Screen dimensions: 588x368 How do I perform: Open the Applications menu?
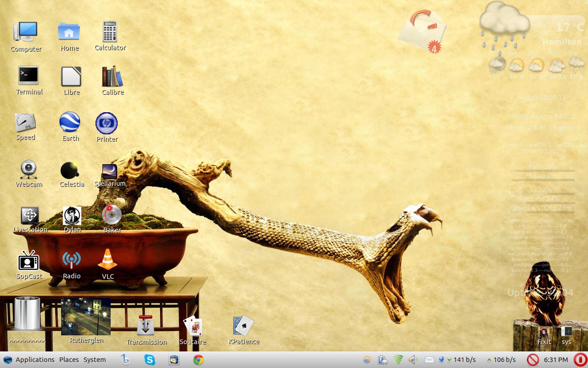(34, 360)
